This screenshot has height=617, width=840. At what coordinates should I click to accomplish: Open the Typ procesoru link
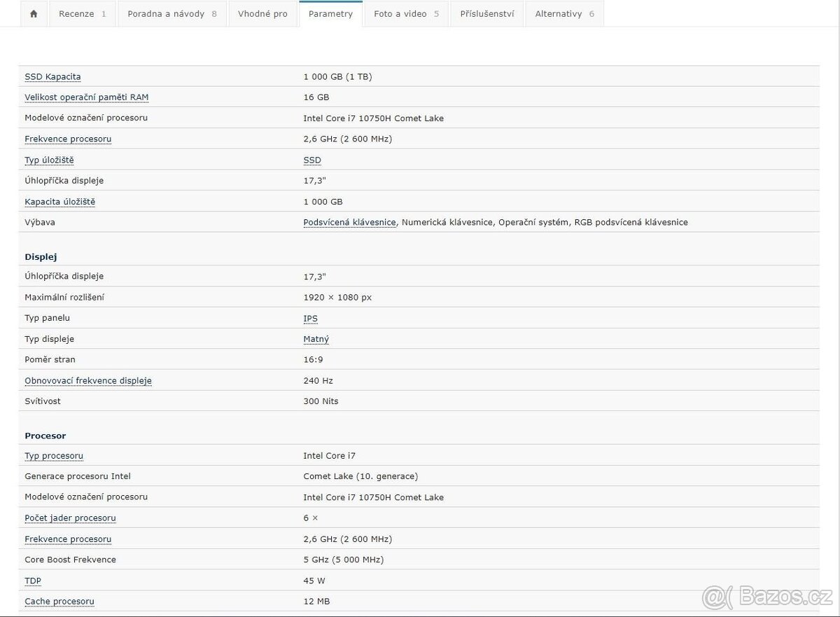click(54, 456)
